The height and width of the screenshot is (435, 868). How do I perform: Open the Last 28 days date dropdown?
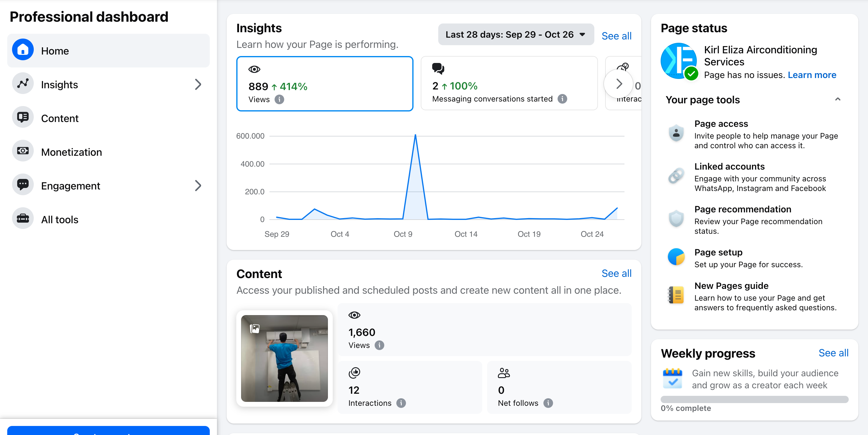516,34
